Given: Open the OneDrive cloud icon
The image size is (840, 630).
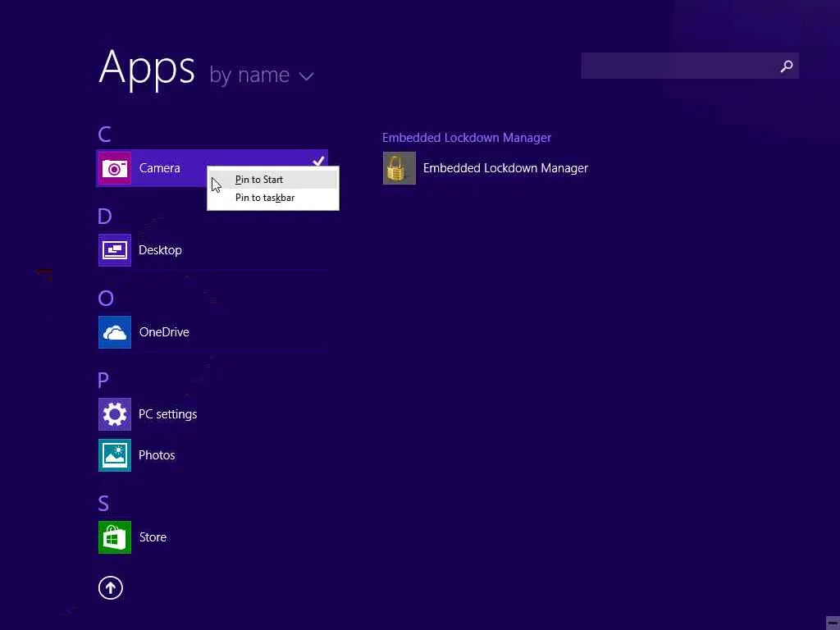Looking at the screenshot, I should (114, 332).
